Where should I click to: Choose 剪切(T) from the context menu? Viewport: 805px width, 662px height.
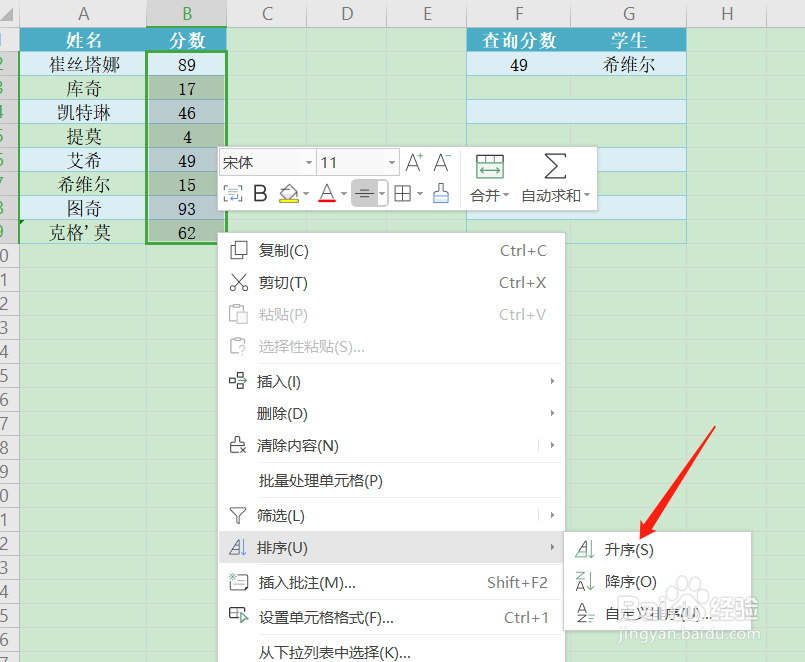[x=391, y=282]
